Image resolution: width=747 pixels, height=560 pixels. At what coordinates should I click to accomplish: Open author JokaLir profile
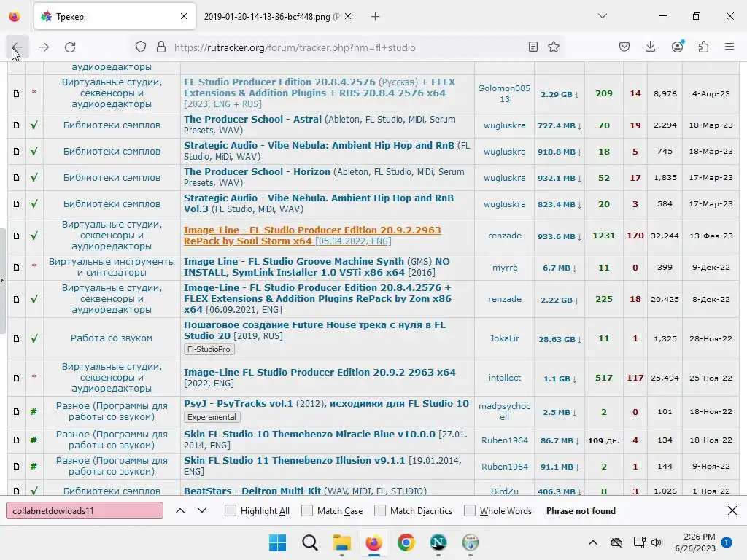(505, 338)
